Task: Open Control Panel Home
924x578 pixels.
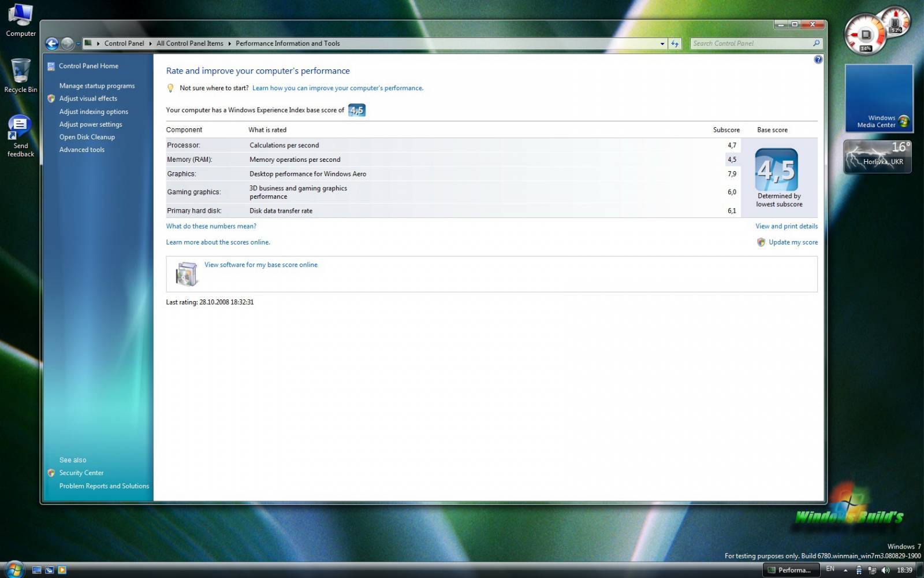Action: click(88, 66)
